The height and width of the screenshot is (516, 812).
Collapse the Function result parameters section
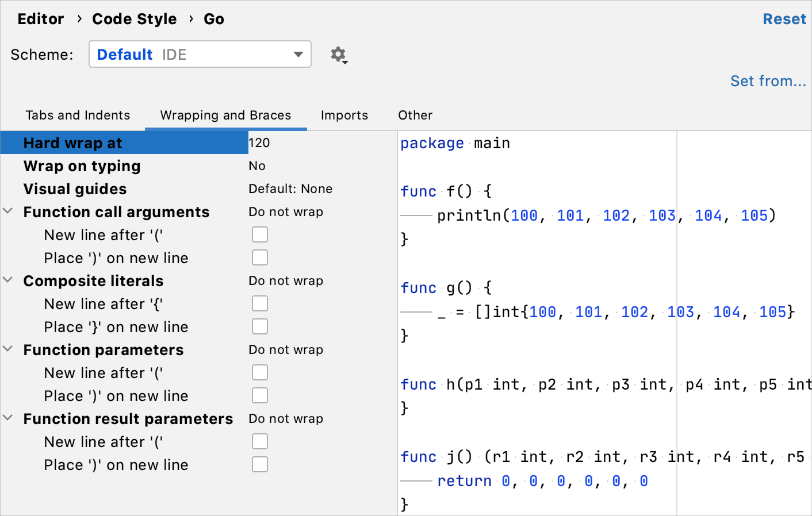tap(8, 418)
